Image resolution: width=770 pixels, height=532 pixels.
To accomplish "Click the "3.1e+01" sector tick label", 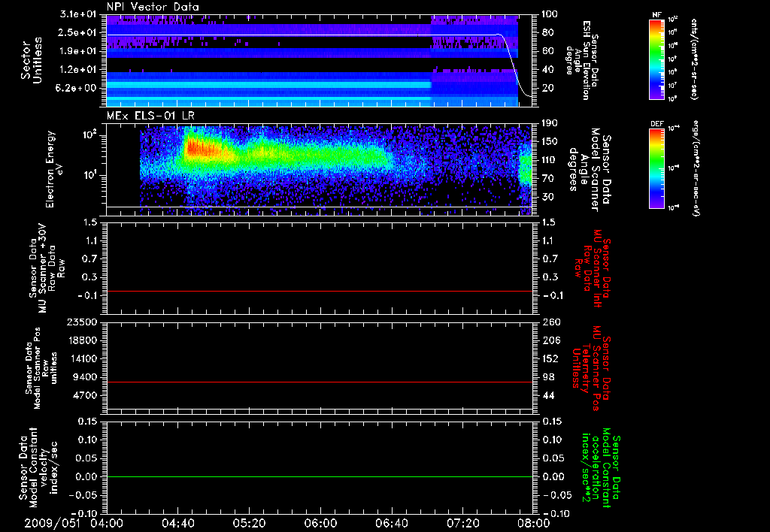I will 78,14.
